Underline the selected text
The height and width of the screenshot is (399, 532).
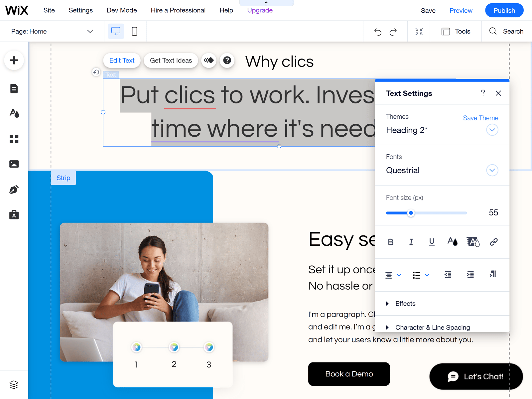tap(431, 242)
